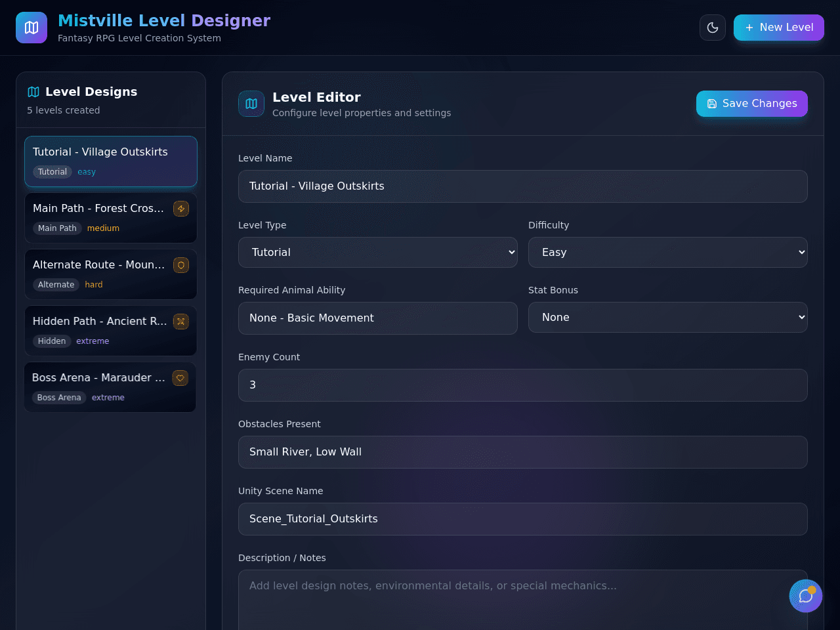Click the '5 levels created' text
The height and width of the screenshot is (630, 840).
tap(64, 110)
